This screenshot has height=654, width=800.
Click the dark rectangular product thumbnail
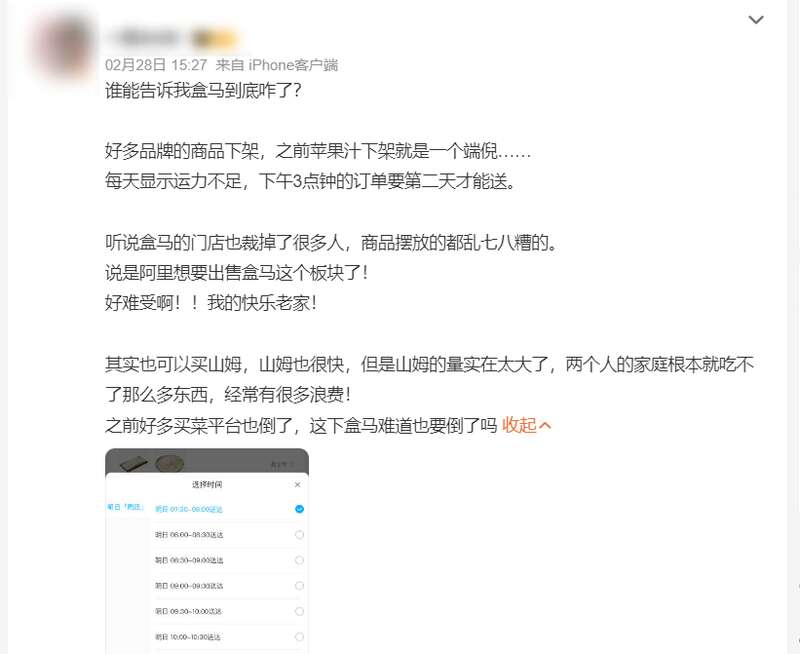(x=134, y=463)
